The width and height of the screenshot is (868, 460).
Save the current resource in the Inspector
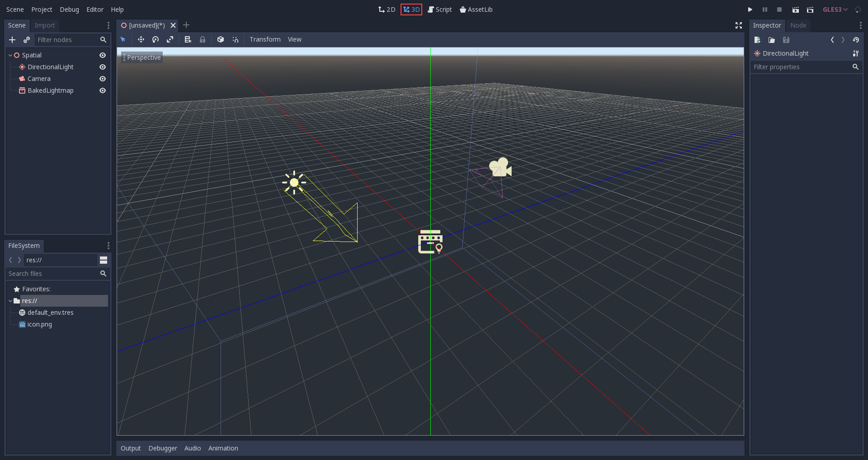[x=786, y=40]
